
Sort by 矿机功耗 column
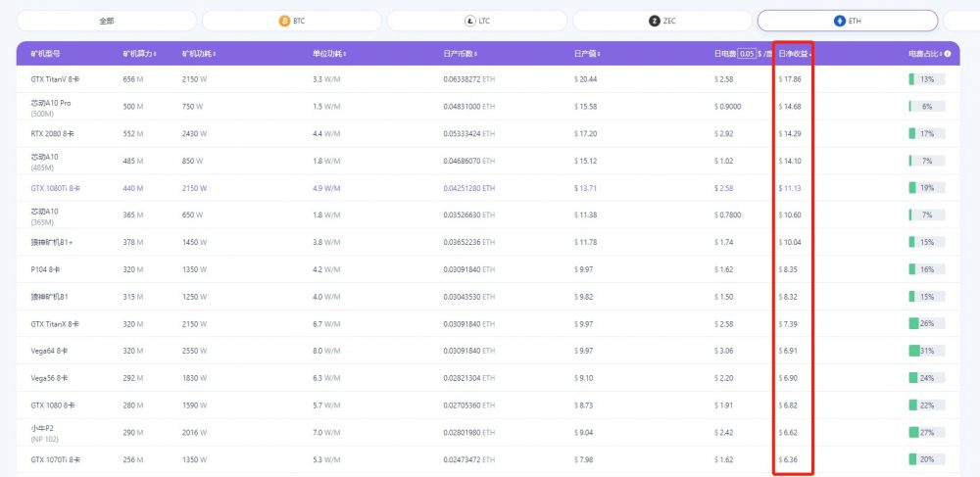(x=198, y=54)
